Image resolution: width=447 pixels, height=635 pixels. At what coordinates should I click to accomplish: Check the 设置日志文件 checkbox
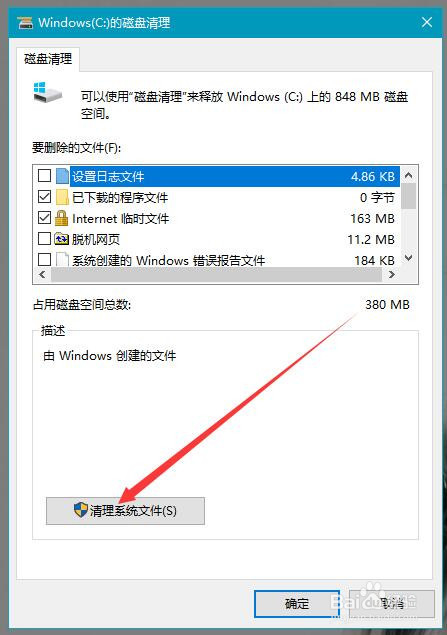pos(44,176)
